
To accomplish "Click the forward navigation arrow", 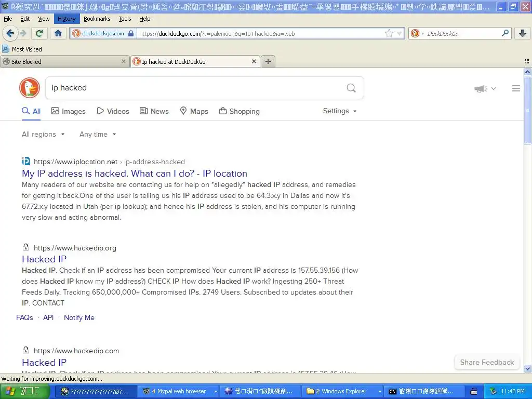I will 23,33.
